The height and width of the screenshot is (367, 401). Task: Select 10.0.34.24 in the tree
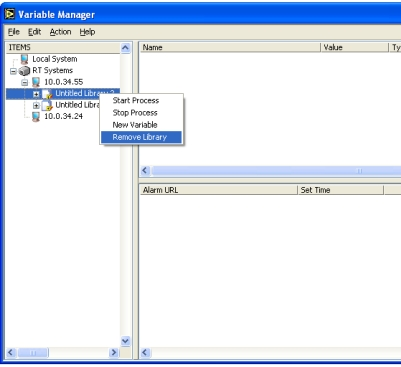[x=63, y=116]
